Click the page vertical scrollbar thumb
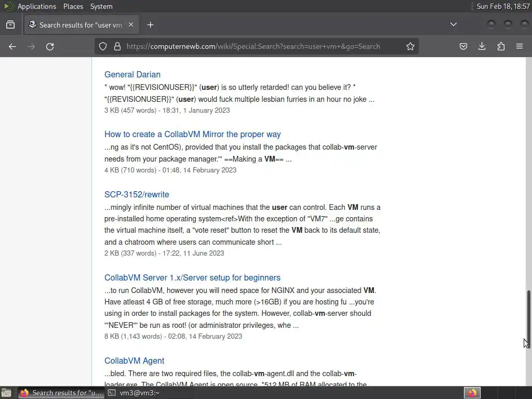The image size is (532, 399). coord(528,318)
